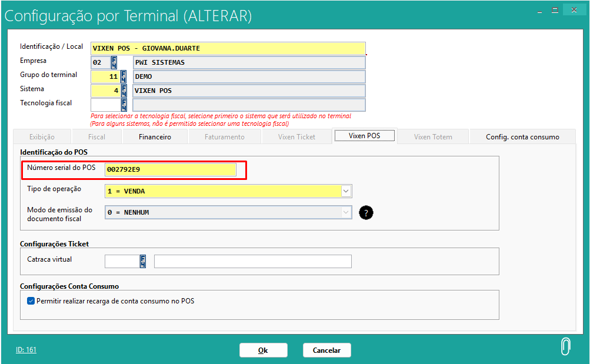Click the F4 lookup icon beside Sistema
The image size is (590, 364).
point(124,91)
